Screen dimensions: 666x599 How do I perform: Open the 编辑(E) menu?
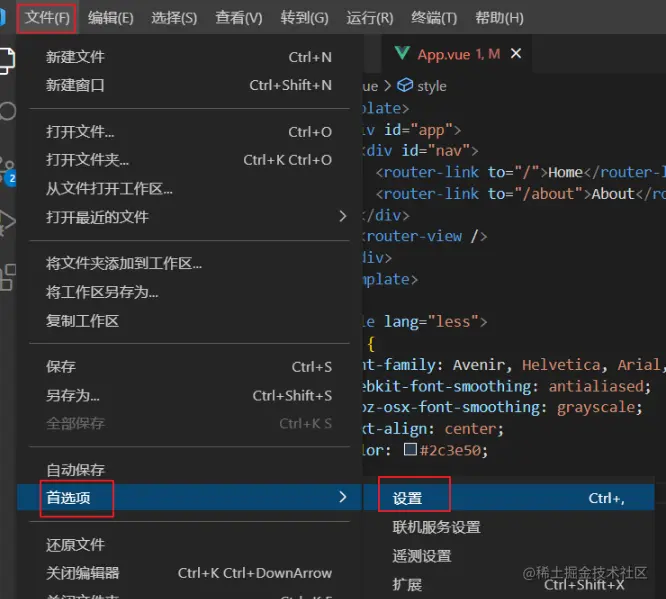coord(110,18)
